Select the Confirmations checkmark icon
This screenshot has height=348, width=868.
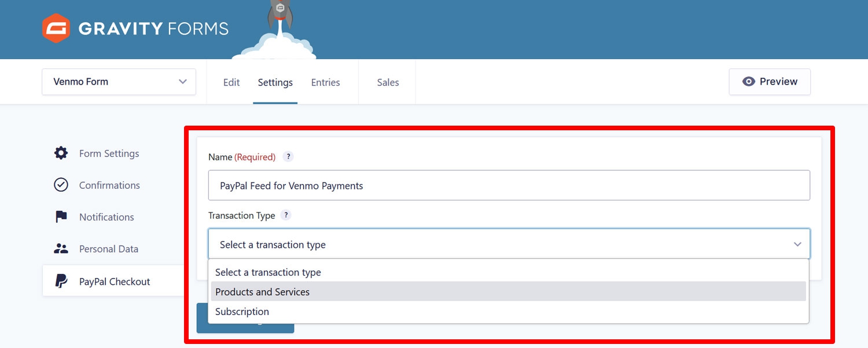[61, 185]
